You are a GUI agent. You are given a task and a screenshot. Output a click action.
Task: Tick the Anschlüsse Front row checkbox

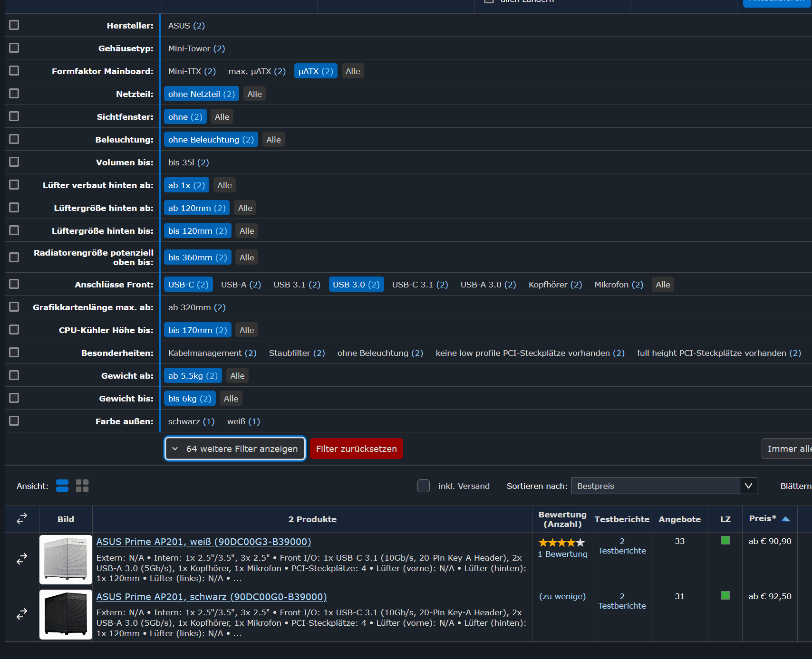[x=14, y=284]
